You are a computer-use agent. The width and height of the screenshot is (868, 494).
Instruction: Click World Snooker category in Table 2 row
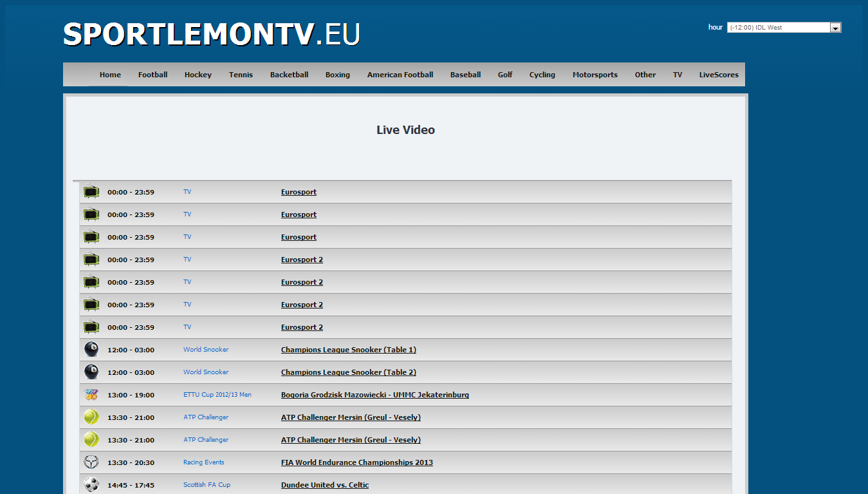[x=206, y=372]
